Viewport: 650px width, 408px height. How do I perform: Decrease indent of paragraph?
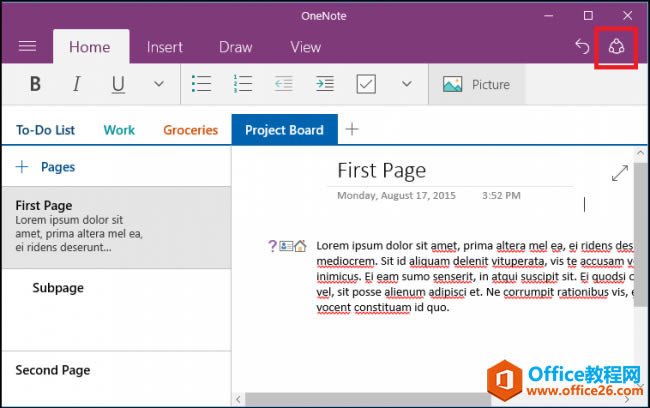284,84
